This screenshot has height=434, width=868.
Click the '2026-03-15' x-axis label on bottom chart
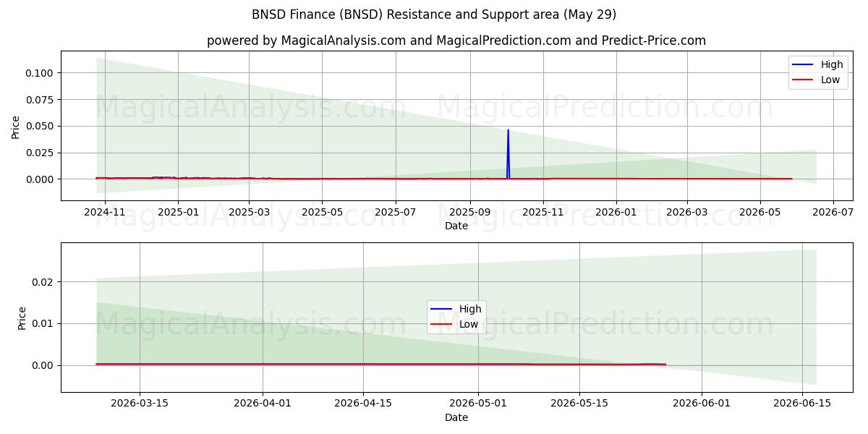coord(140,404)
